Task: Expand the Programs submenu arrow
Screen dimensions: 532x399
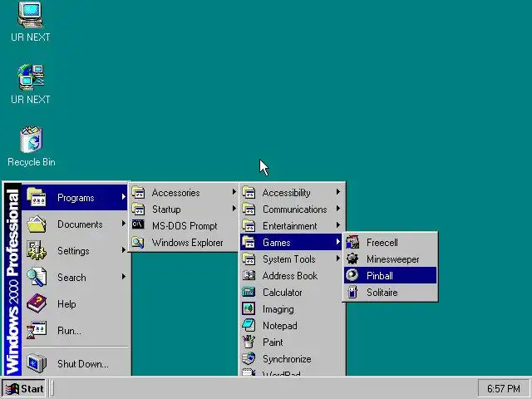Action: [x=124, y=197]
